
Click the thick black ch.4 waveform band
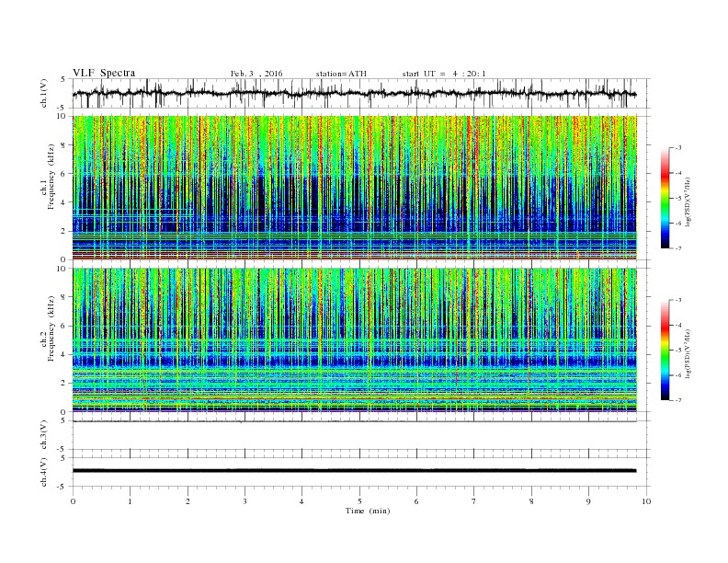click(355, 471)
